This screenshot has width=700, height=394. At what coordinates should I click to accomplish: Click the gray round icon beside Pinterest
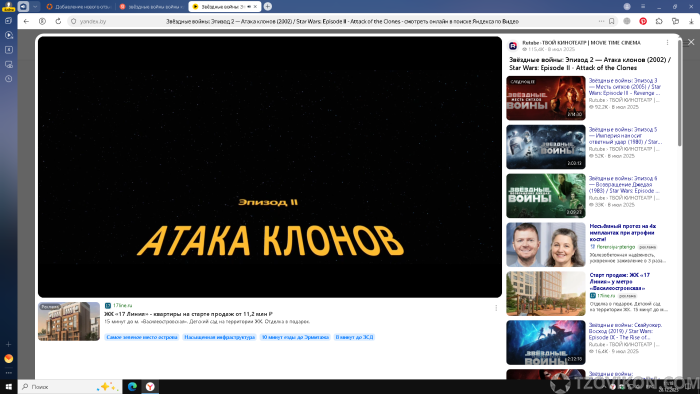(627, 21)
